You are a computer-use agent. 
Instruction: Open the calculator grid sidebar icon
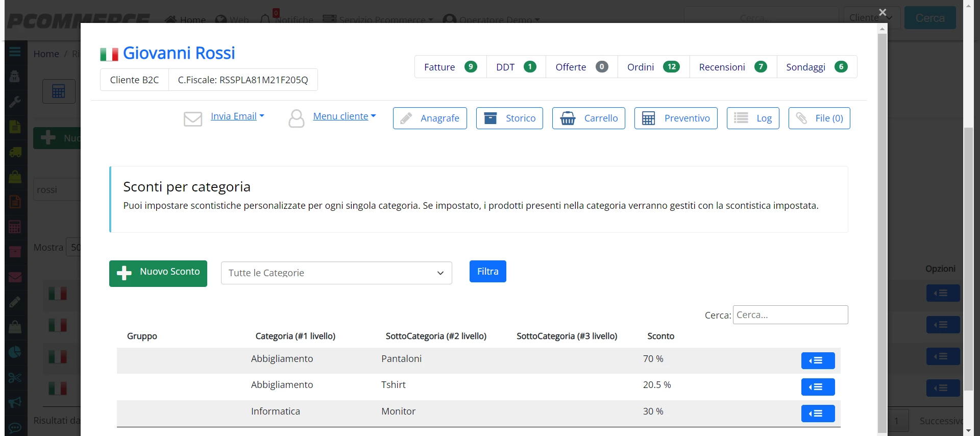[15, 227]
